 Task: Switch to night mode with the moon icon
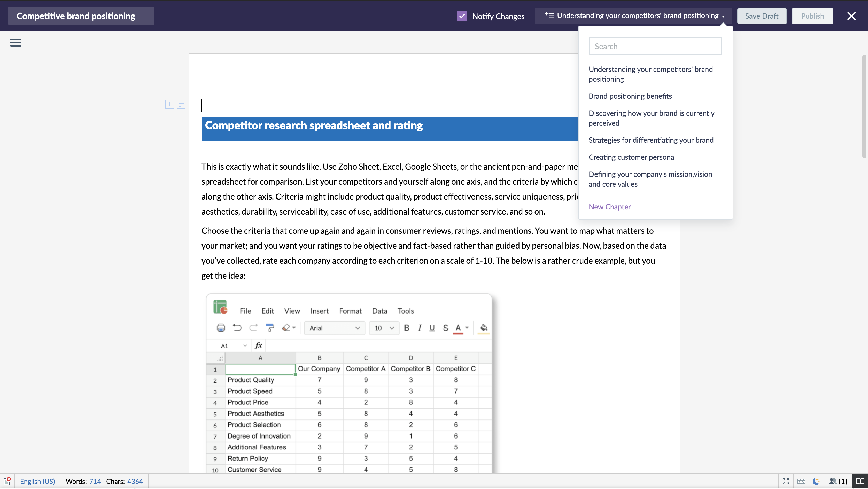coord(816,481)
